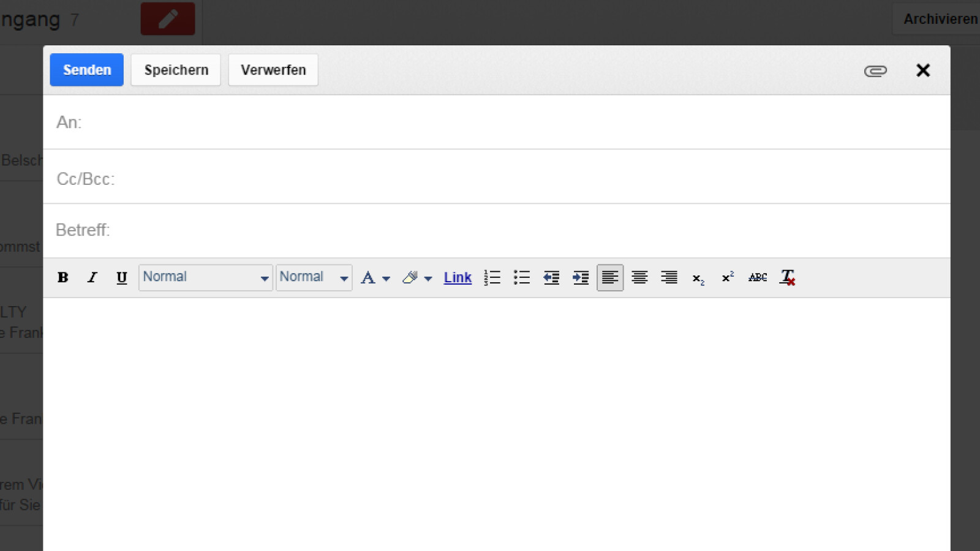Expand the text color picker arrow
980x551 pixels.
click(386, 279)
